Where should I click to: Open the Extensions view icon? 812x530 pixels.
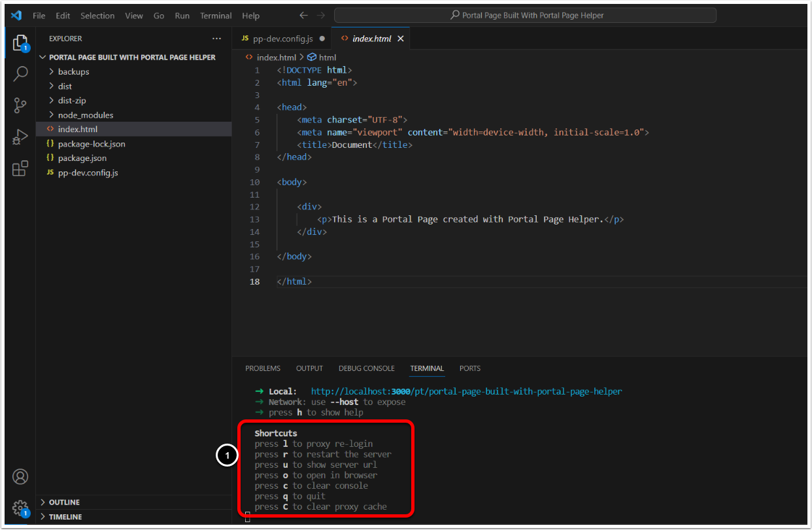20,169
